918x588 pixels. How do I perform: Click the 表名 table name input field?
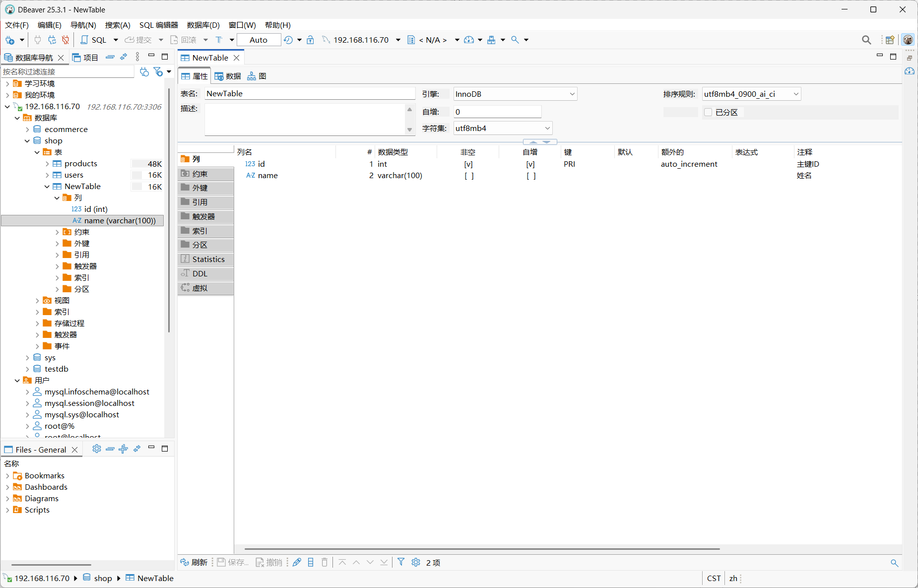click(310, 94)
